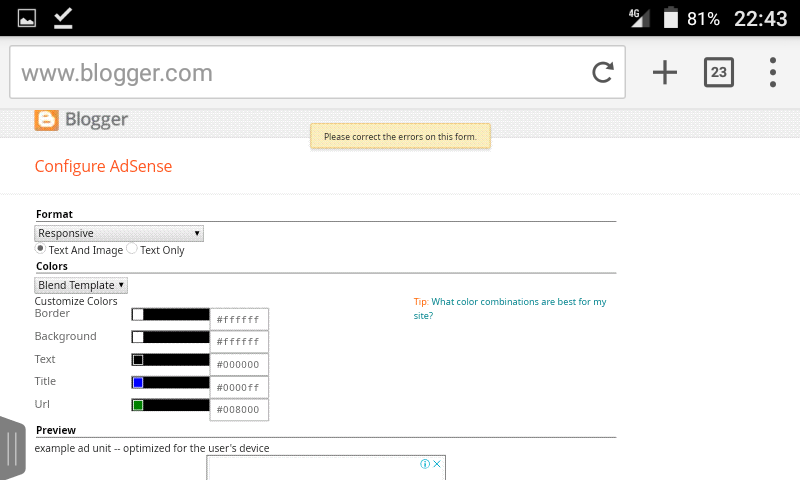This screenshot has width=800, height=480.
Task: Open a new tab with the plus icon
Action: pyautogui.click(x=665, y=72)
